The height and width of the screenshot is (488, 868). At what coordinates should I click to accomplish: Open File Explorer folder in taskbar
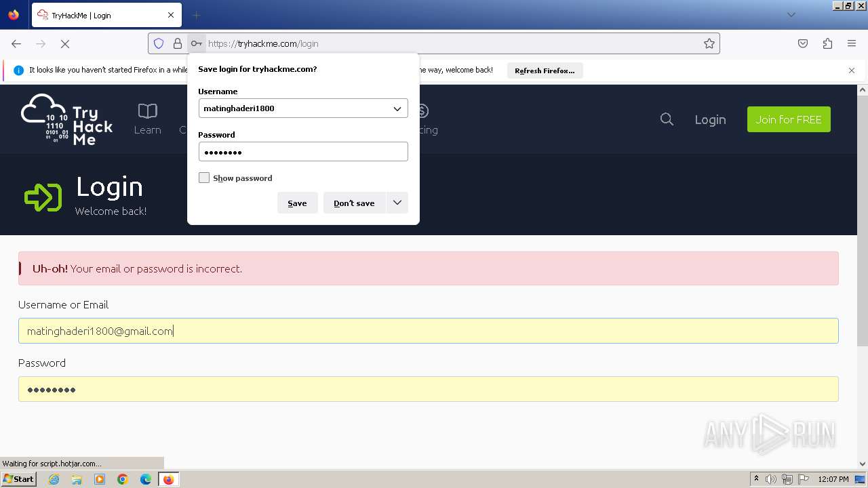[x=77, y=479]
